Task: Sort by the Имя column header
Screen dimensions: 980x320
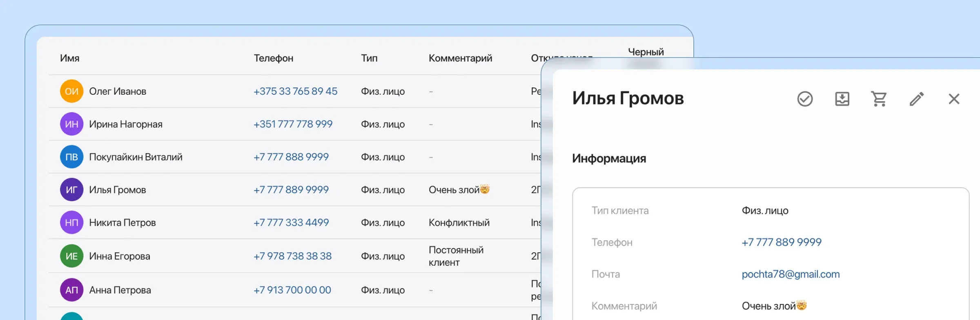Action: (x=69, y=58)
